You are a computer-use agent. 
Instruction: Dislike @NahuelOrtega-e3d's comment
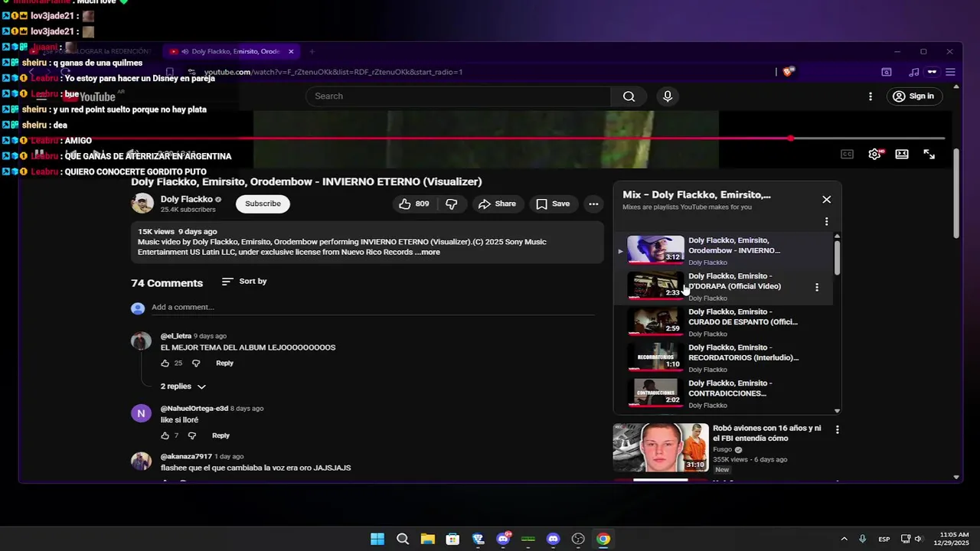[192, 435]
